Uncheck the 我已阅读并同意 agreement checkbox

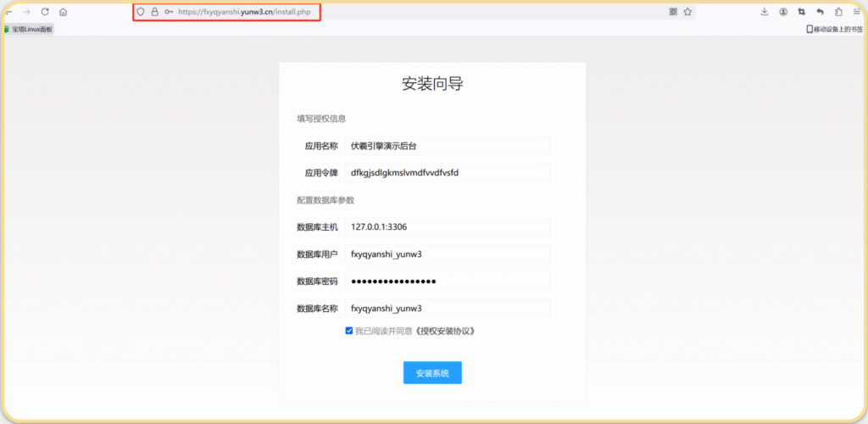coord(349,331)
